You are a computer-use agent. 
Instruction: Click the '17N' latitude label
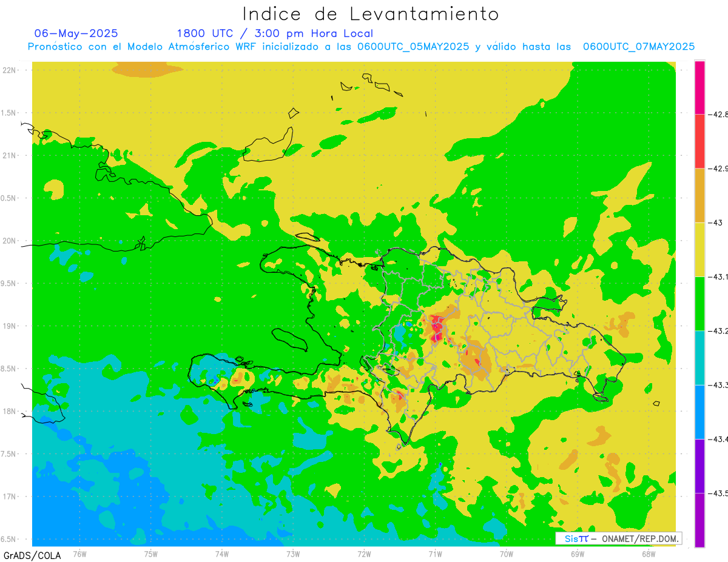10,497
